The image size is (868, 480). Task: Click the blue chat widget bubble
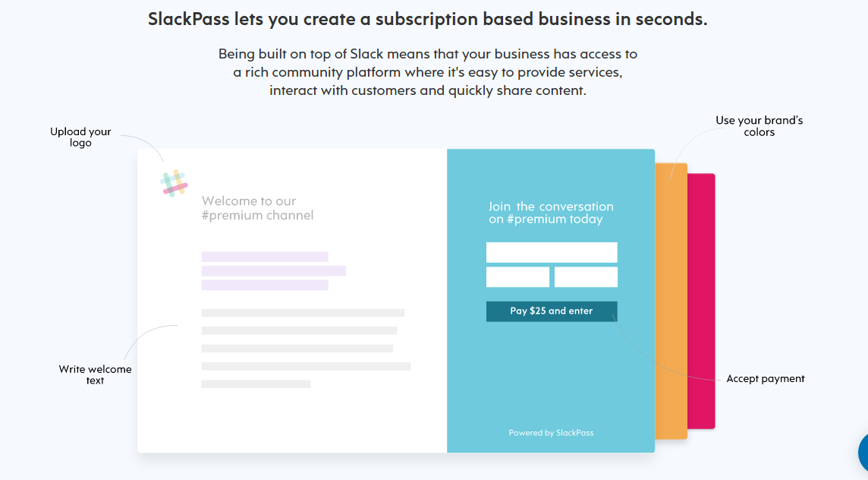pos(863,453)
